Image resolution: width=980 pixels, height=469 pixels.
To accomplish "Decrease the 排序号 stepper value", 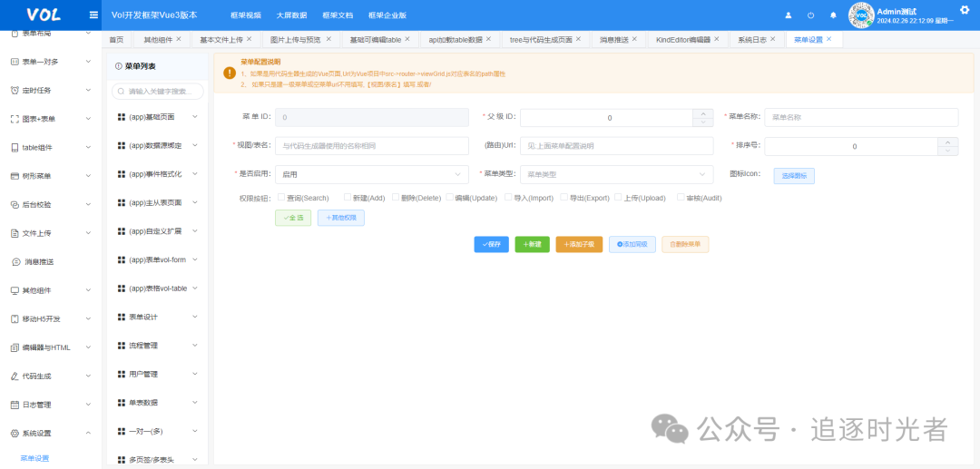I will point(947,151).
